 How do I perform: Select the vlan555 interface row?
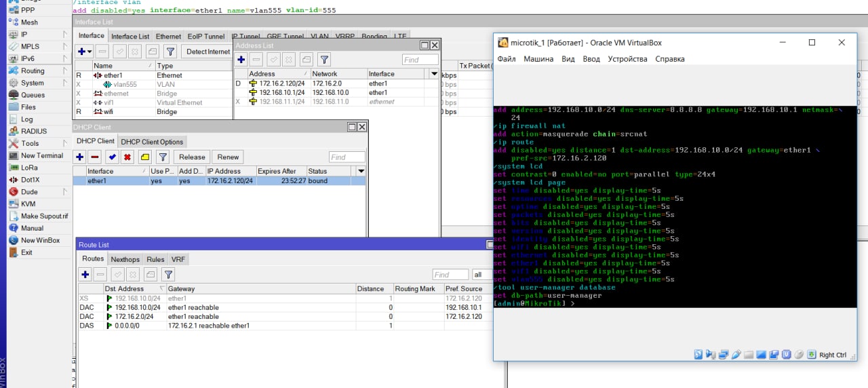153,85
